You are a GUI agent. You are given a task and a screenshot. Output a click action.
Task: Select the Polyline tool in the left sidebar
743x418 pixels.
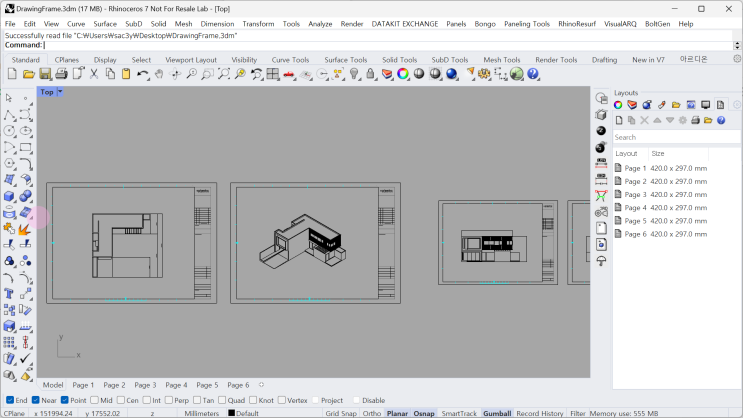click(9, 115)
